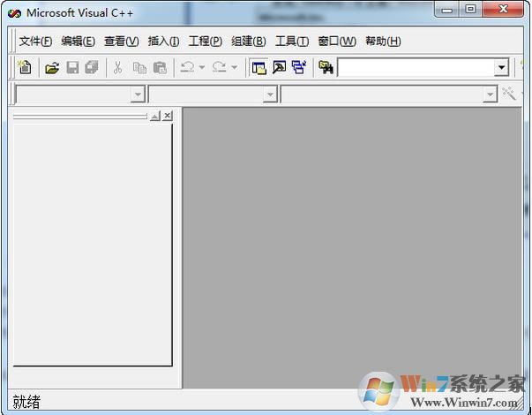Open the 插入(I) menu

click(x=163, y=41)
